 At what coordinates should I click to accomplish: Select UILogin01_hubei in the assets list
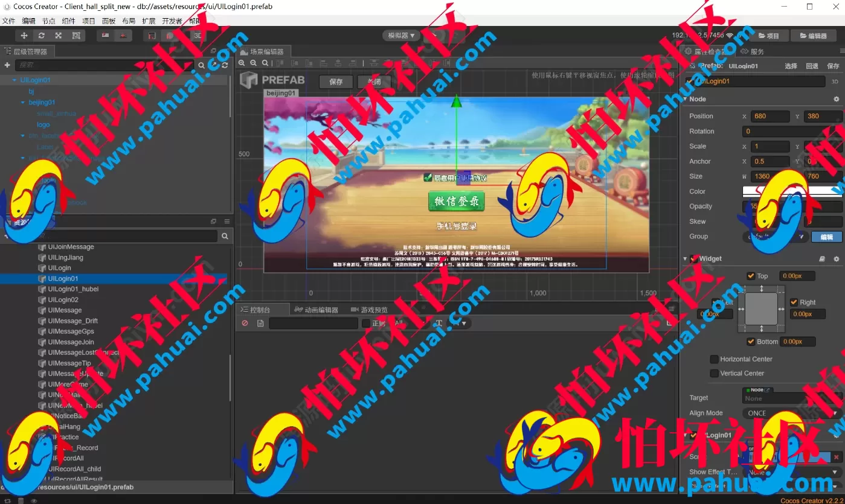click(73, 289)
